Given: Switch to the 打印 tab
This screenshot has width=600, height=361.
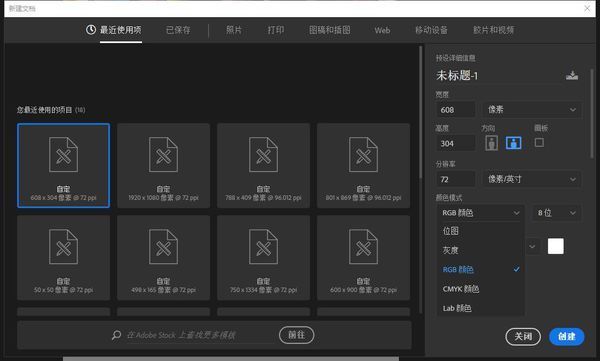Looking at the screenshot, I should pos(276,30).
